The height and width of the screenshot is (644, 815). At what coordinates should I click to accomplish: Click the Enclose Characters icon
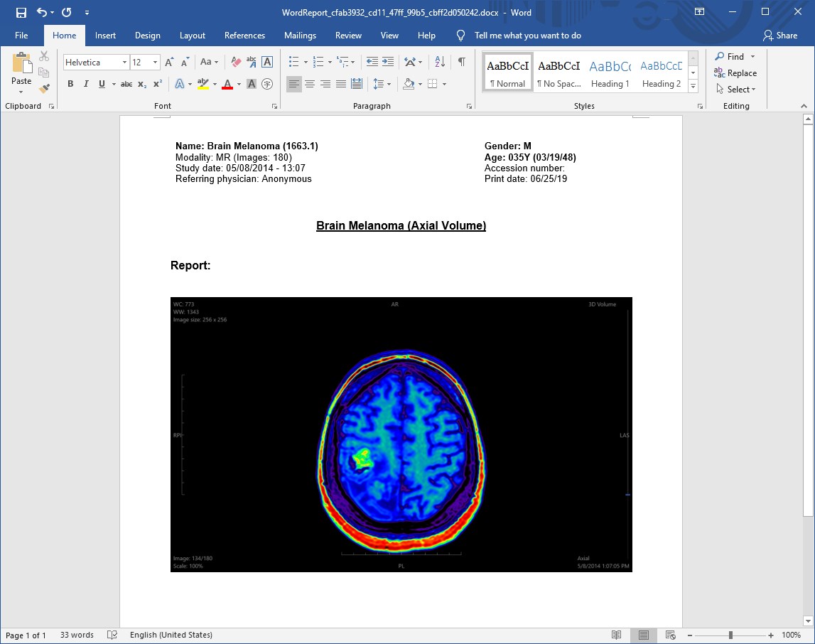[x=267, y=84]
